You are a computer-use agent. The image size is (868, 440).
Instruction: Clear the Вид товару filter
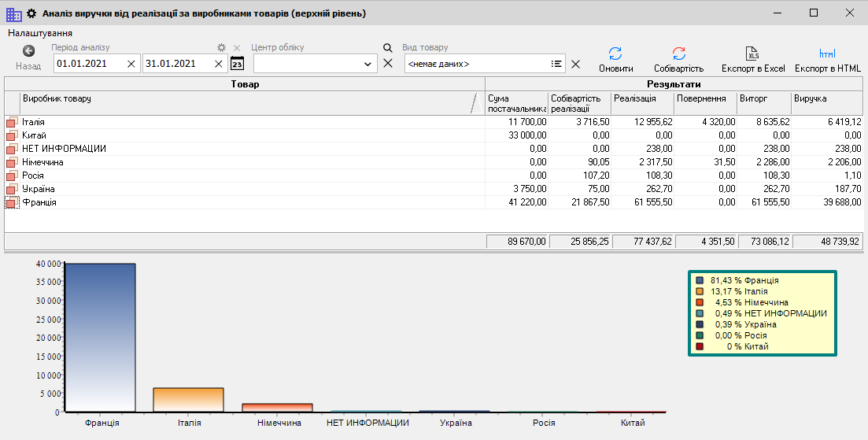tap(575, 64)
